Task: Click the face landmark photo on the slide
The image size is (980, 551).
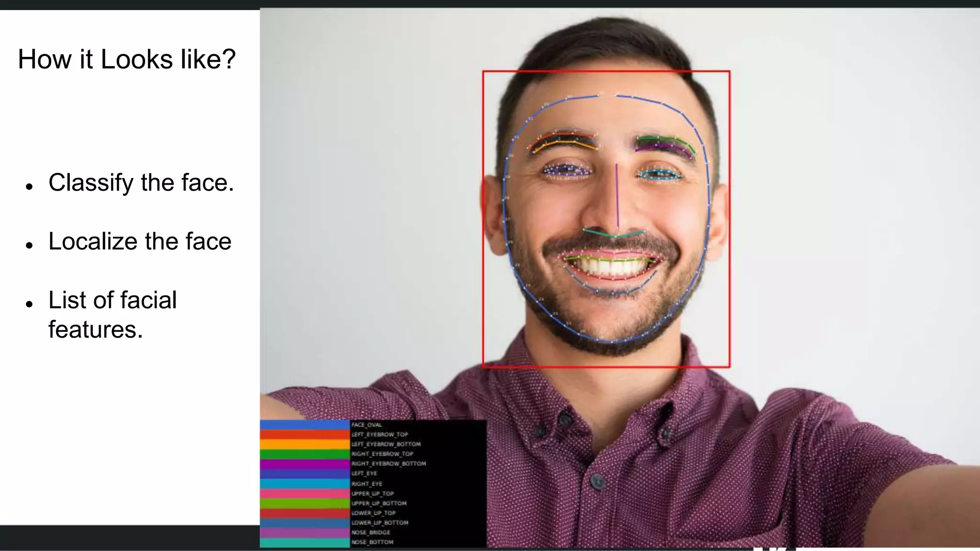Action: pyautogui.click(x=620, y=277)
